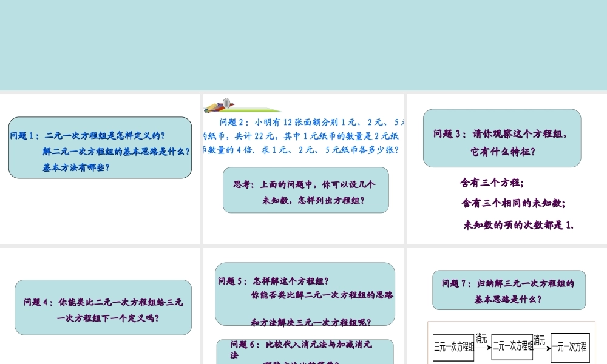Open the slide thumbnail with 问题 1
The image size is (607, 364).
pos(100,169)
